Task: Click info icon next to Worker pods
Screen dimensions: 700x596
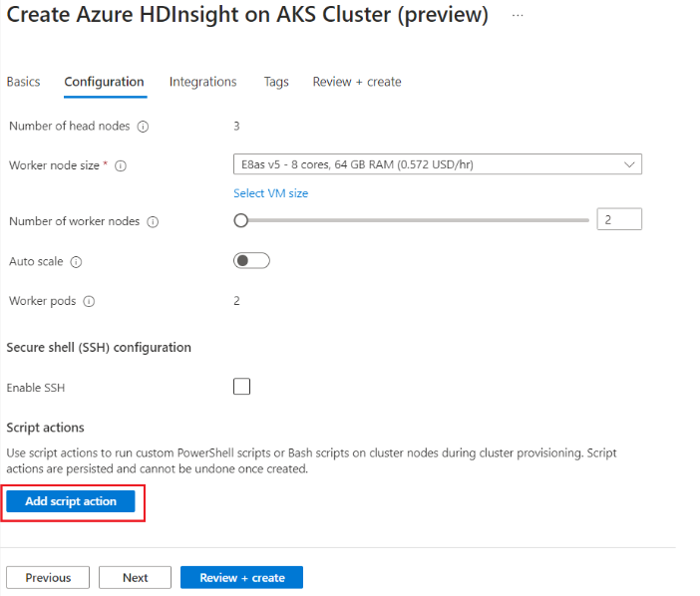Action: 89,301
